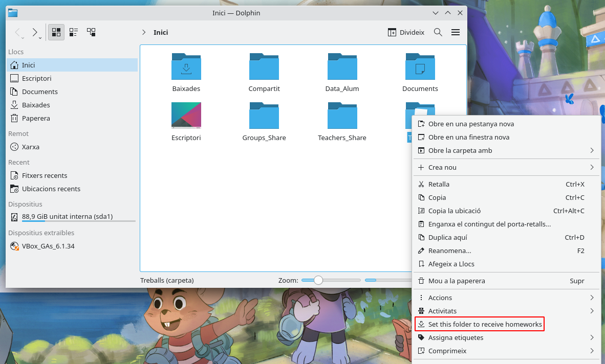Open the Data_Alum folder

click(342, 67)
